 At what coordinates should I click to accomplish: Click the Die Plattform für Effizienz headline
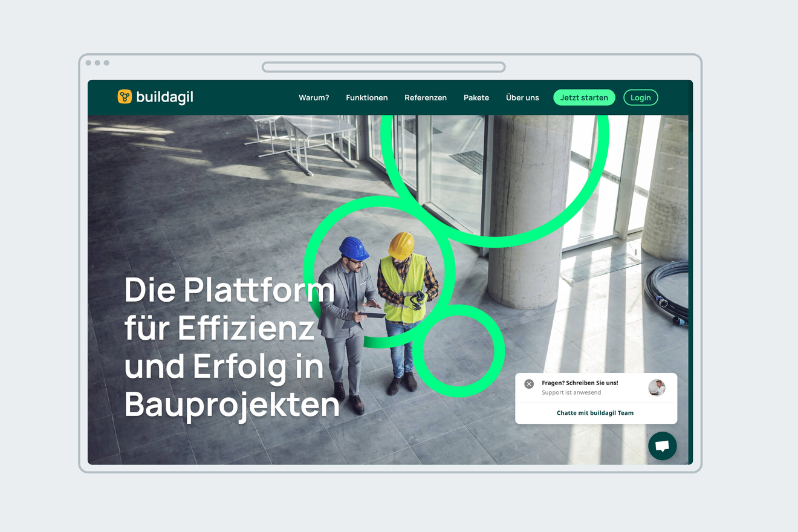click(232, 348)
